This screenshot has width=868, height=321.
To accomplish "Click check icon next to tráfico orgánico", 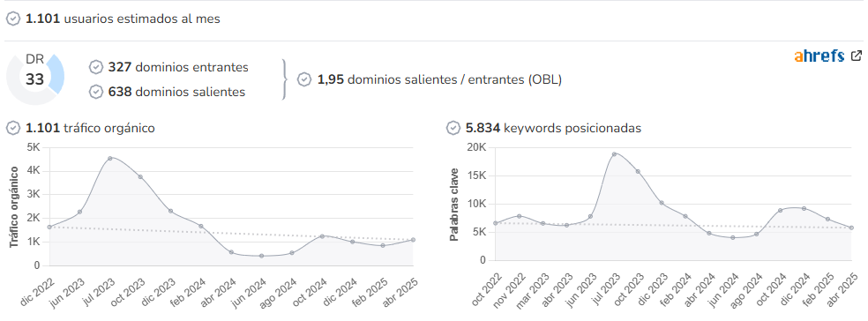I will pyautogui.click(x=13, y=129).
